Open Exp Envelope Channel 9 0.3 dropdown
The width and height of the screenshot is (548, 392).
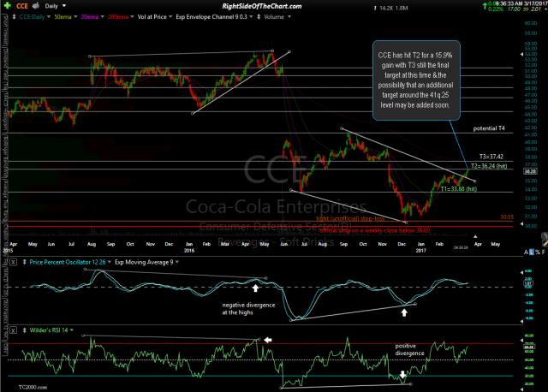tap(251, 17)
